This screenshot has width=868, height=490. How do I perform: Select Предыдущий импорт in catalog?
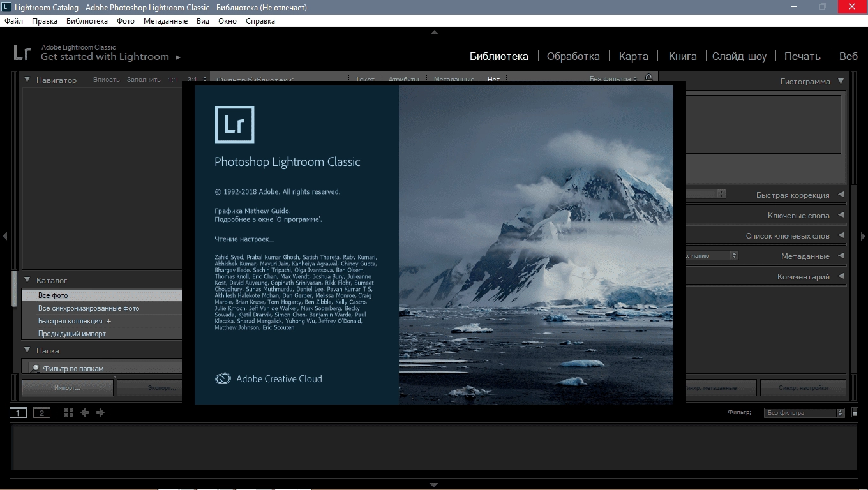pos(102,334)
